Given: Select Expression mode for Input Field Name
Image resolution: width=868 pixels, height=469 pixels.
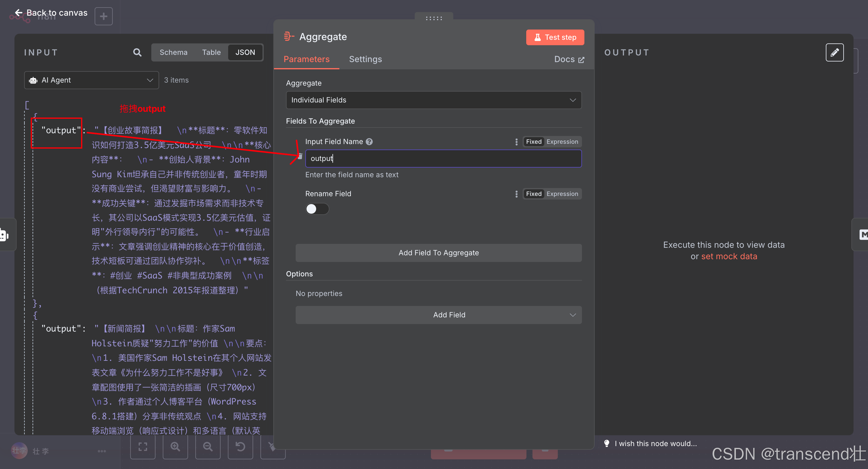Looking at the screenshot, I should 562,142.
